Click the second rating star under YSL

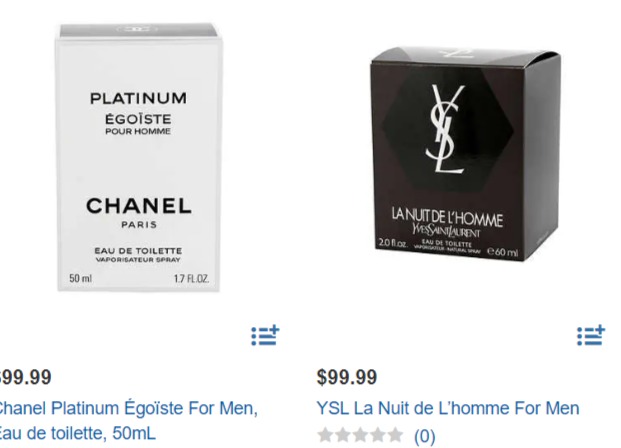click(343, 435)
